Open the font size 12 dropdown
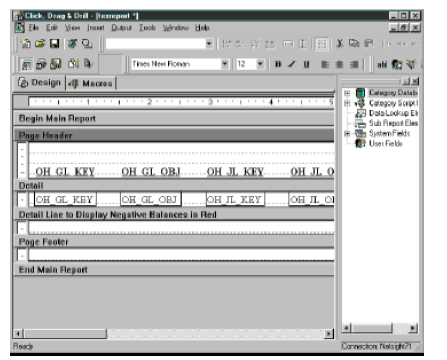Image resolution: width=447 pixels, height=360 pixels. click(260, 64)
